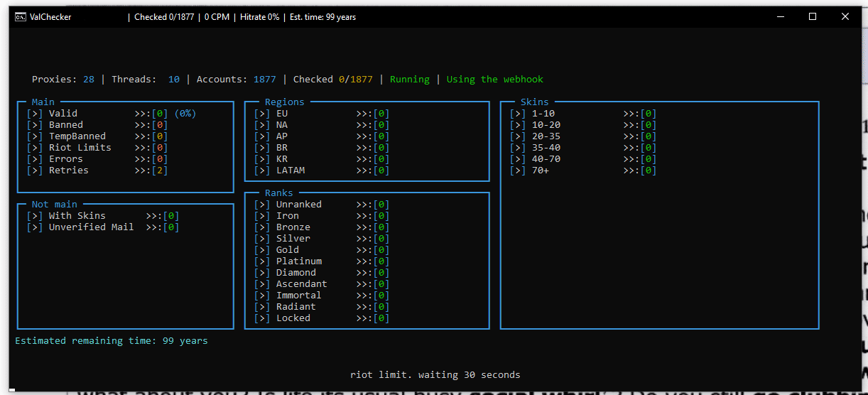This screenshot has width=868, height=395.
Task: Select the 'Radiant' rank row
Action: [x=322, y=307]
